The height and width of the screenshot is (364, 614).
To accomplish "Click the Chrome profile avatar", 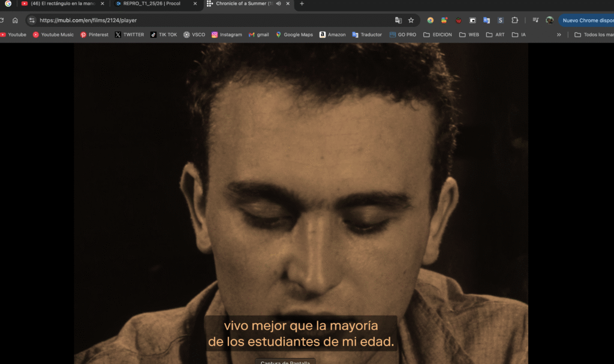I will [549, 20].
